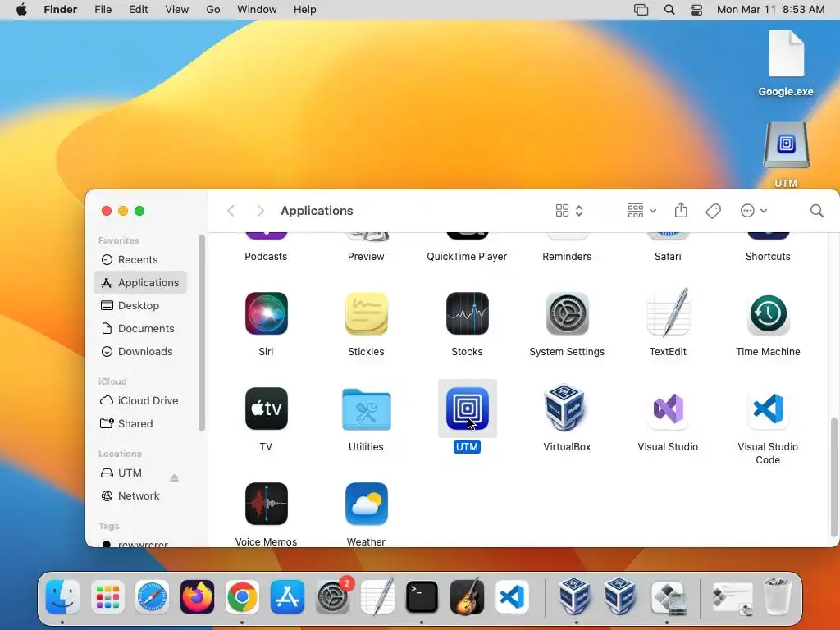Open Safari from the Dock
The height and width of the screenshot is (630, 840).
tap(152, 597)
